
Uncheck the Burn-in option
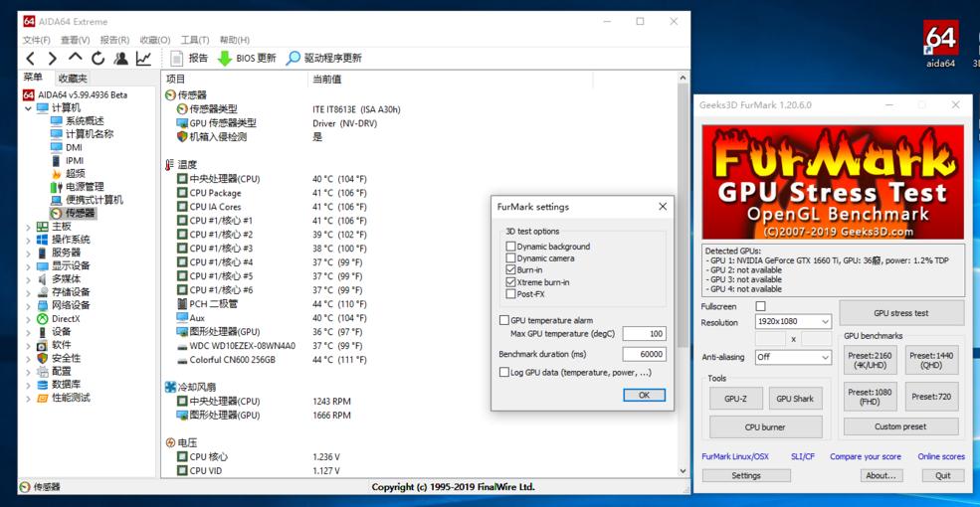(510, 269)
